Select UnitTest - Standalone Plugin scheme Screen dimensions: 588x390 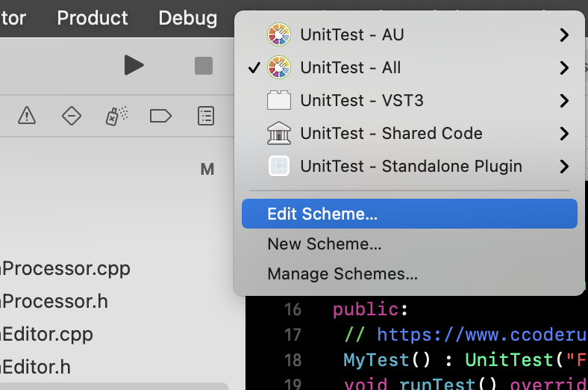(410, 166)
